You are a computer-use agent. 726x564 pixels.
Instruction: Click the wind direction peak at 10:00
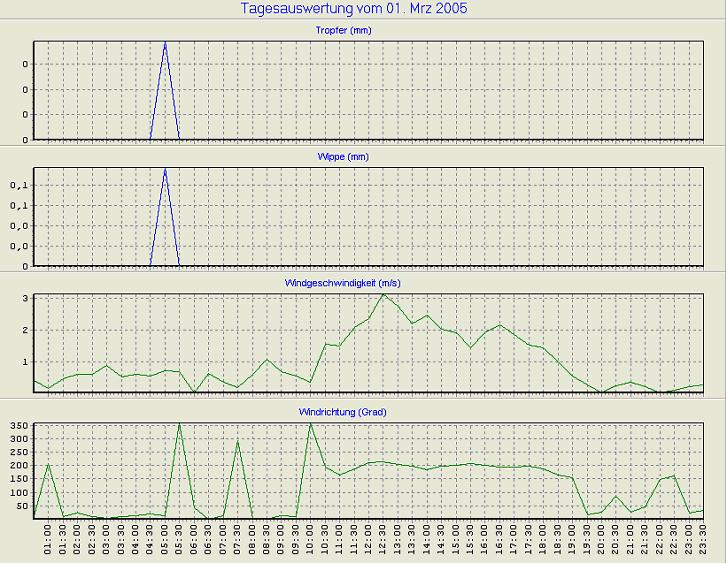point(310,424)
